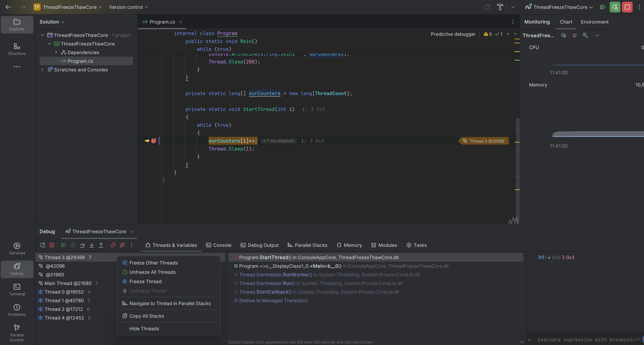Viewport: 644px width, 345px height.
Task: Click the Mute Breakpoints icon
Action: 122,245
